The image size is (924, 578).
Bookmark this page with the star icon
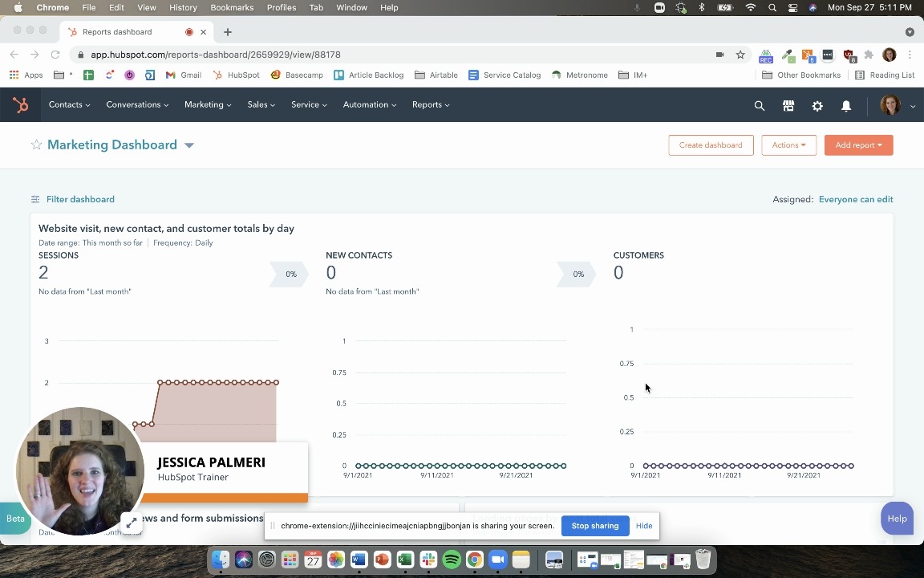pyautogui.click(x=740, y=55)
